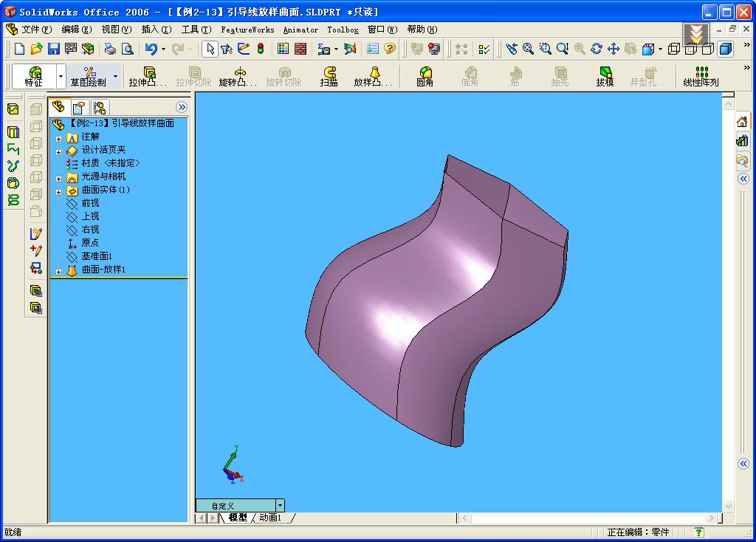Click the green help icon in the status bar
This screenshot has width=756, height=542.
tap(698, 532)
